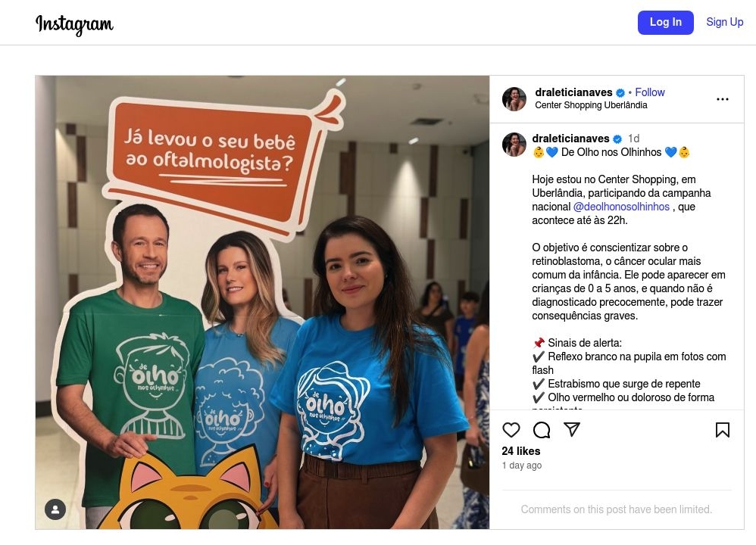
Task: Click the Sign Up link
Action: coord(725,22)
